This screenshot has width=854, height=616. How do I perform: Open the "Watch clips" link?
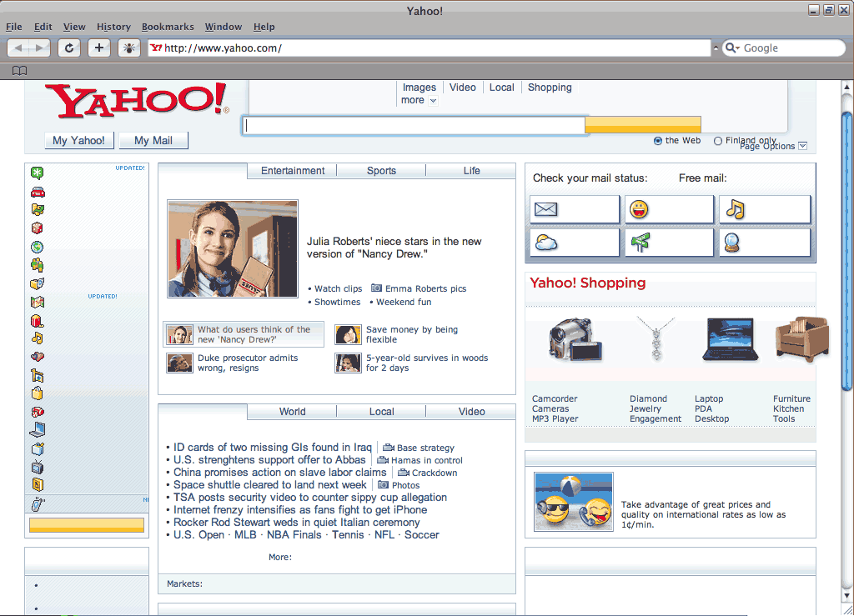(338, 288)
